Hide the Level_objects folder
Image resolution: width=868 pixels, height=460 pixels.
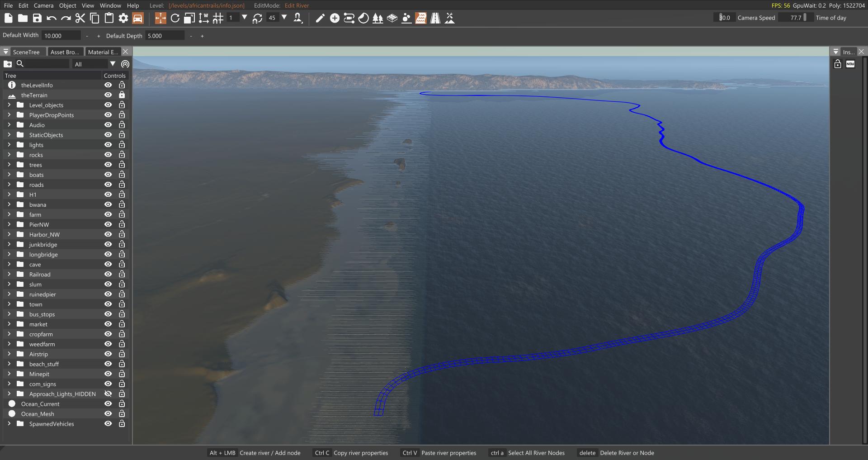(x=108, y=105)
